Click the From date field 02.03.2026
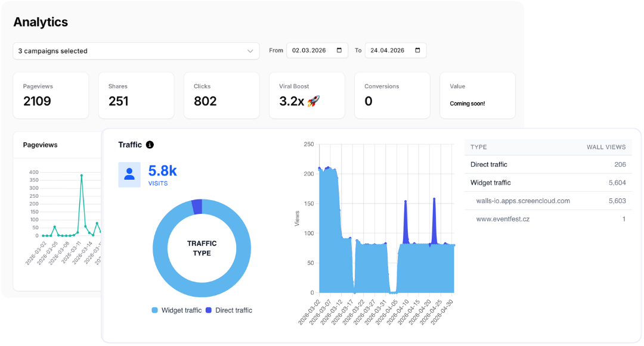Viewport: 644px width, 346px height. [x=317, y=51]
